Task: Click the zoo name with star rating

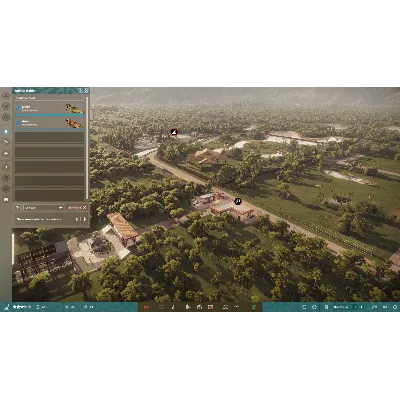Action: pos(22,307)
